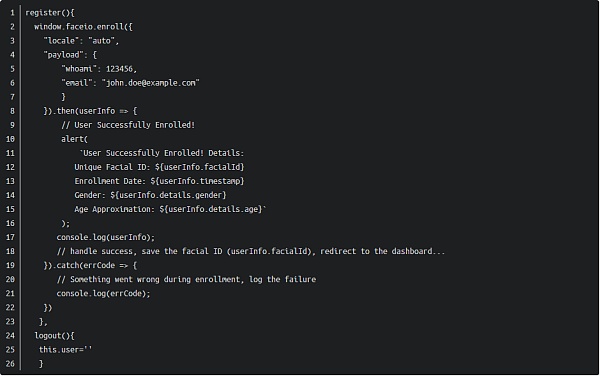The image size is (600, 376).
Task: Click line number 19 in the gutter
Action: [10, 265]
